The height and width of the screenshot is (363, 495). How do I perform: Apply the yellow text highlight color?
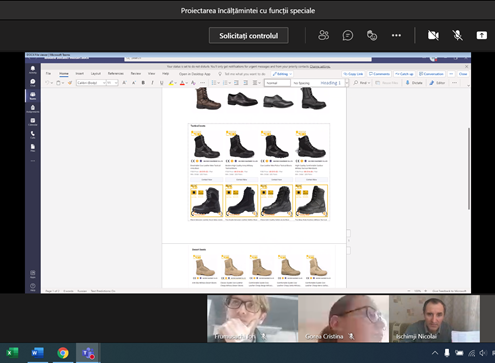tap(171, 83)
